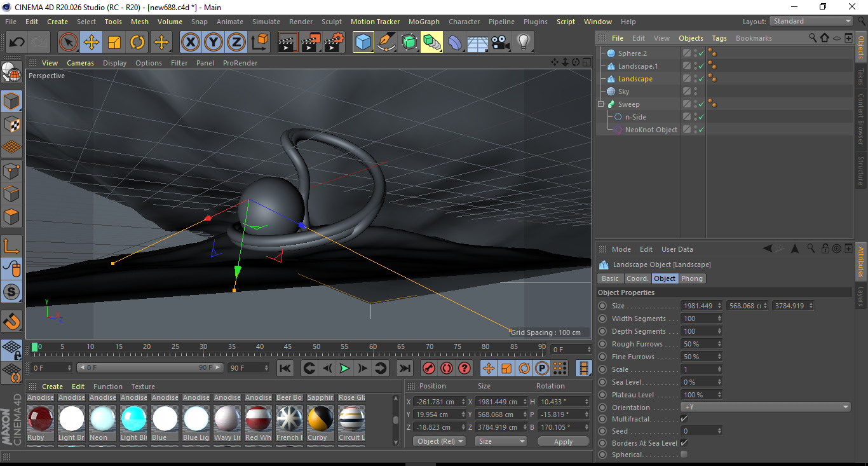This screenshot has width=868, height=466.
Task: Add a Floor environment object
Action: click(477, 43)
